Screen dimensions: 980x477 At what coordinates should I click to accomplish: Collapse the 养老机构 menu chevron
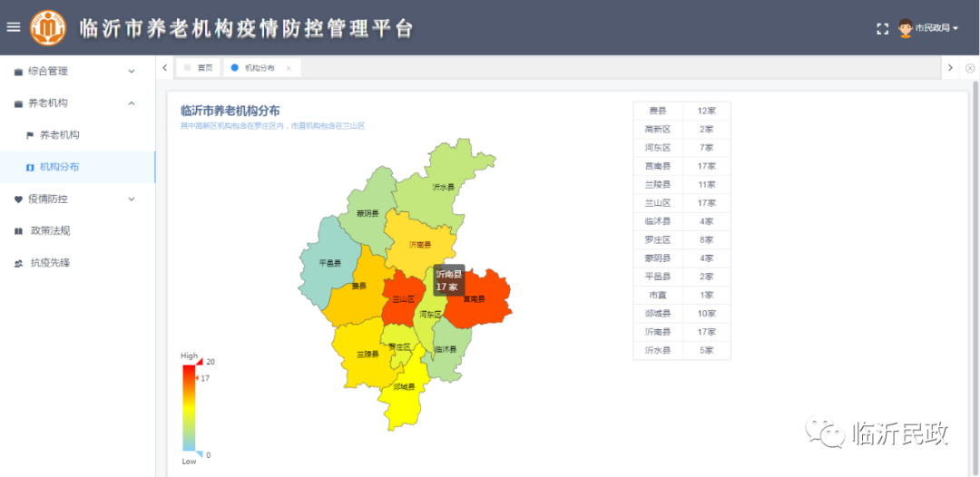[x=132, y=103]
